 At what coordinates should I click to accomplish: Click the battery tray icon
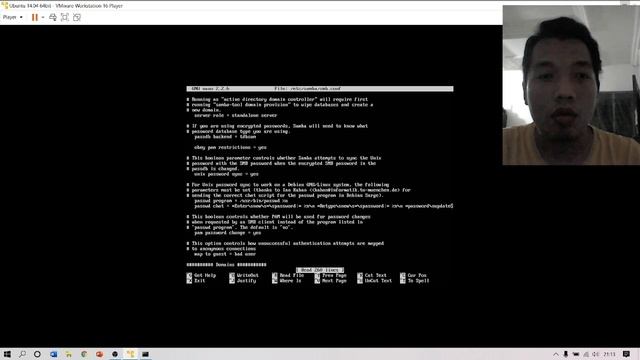[x=576, y=354]
